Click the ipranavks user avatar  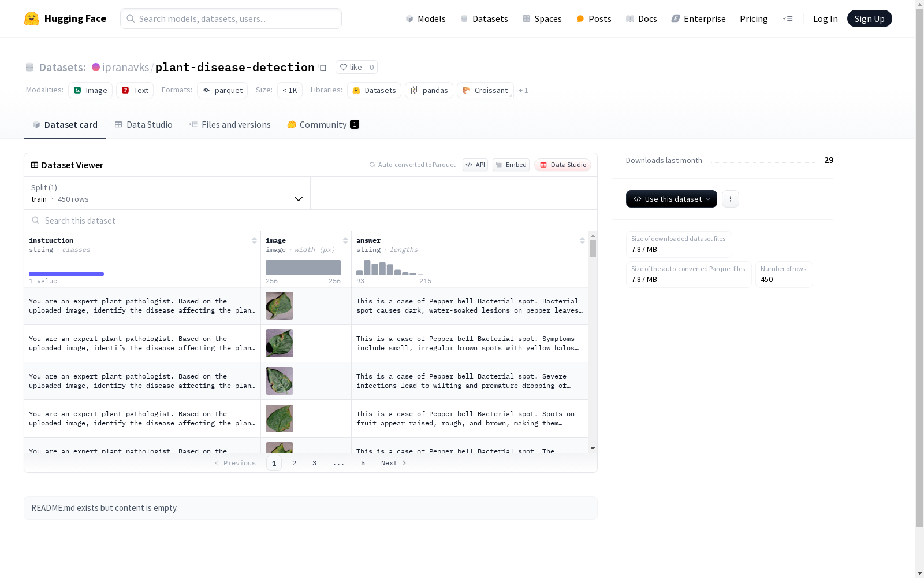(x=96, y=67)
